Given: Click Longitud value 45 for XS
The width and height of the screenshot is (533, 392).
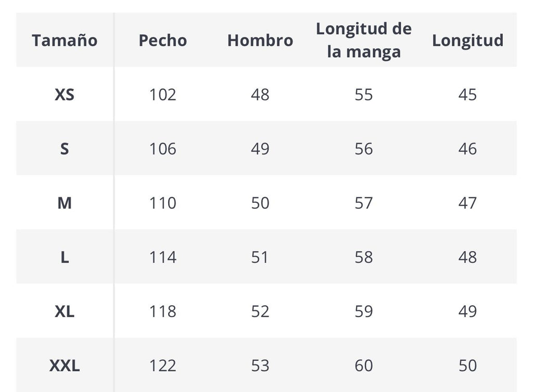Looking at the screenshot, I should point(467,95).
